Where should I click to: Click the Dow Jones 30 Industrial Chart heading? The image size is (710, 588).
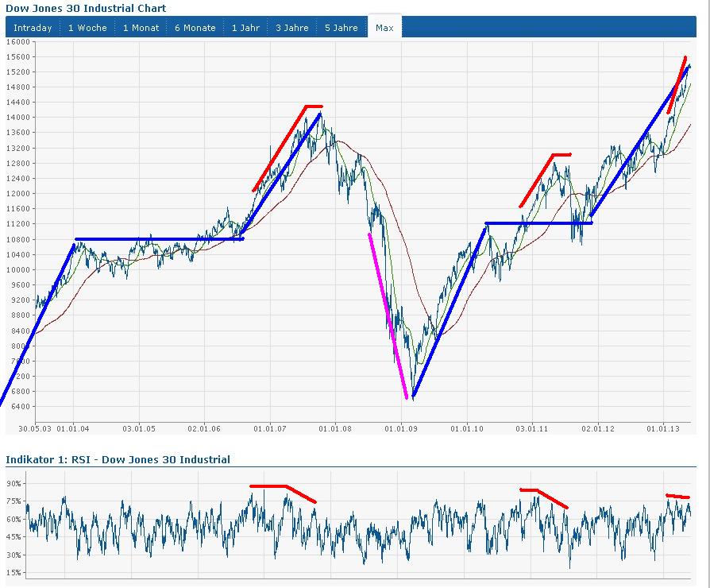pyautogui.click(x=86, y=8)
